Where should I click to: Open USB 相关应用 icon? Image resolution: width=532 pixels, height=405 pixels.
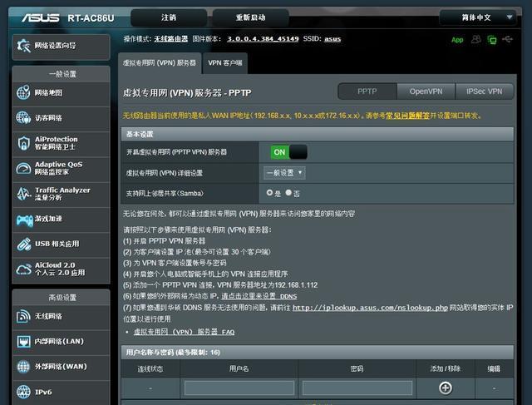click(x=24, y=244)
